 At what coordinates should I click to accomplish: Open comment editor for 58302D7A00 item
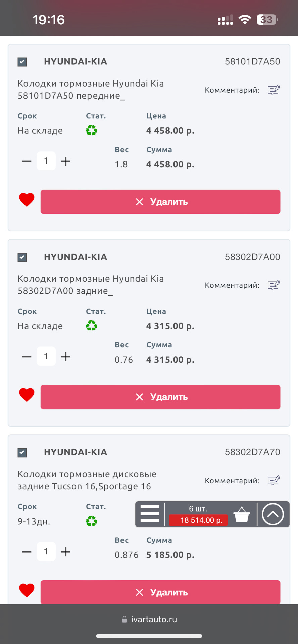(274, 285)
